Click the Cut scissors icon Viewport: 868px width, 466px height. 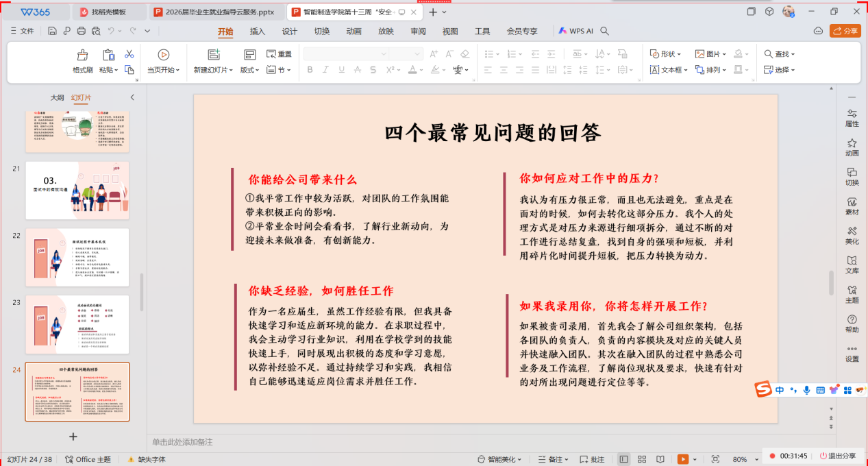pos(129,54)
